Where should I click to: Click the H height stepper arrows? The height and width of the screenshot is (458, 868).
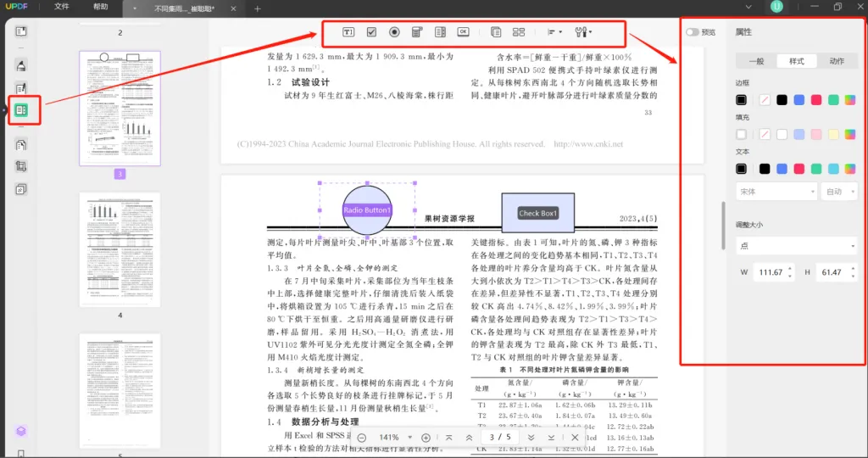tap(853, 272)
